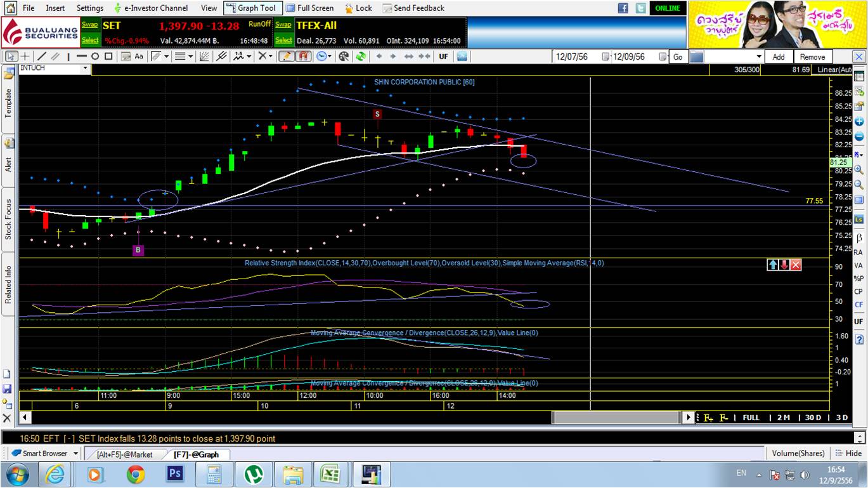Screen dimensions: 868x488
Task: Move RSI indicator panel up
Action: click(x=772, y=265)
